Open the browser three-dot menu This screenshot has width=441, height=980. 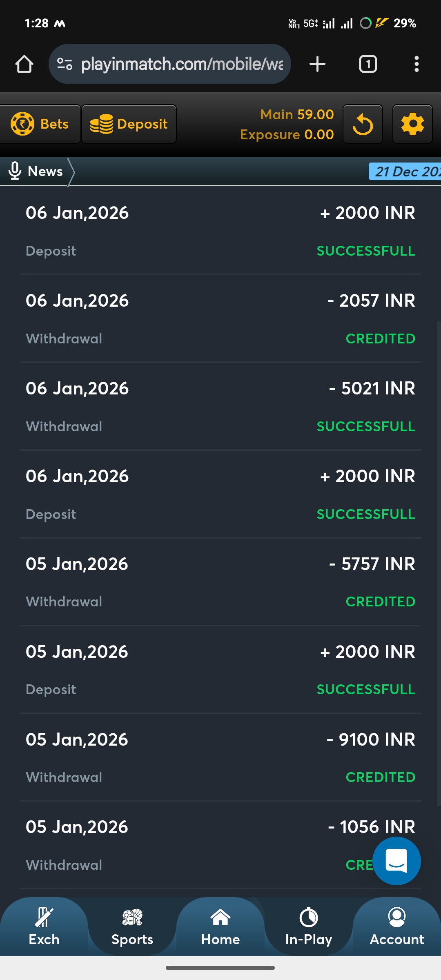(416, 64)
